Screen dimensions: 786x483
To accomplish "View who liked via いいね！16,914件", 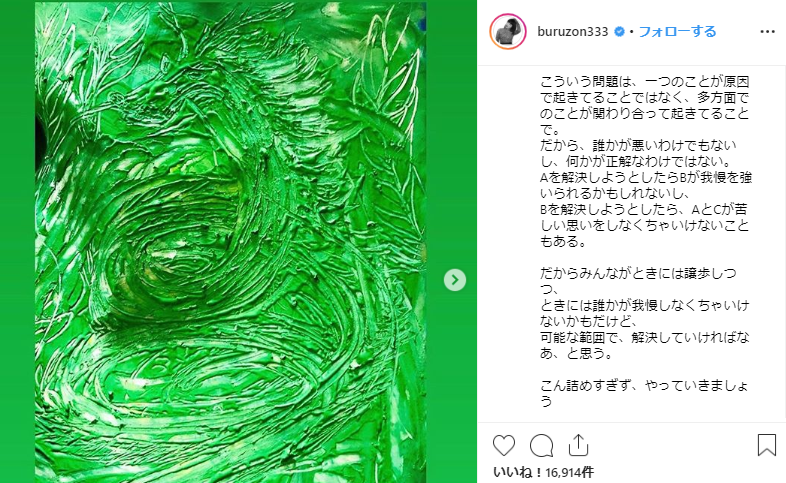I will coord(543,472).
